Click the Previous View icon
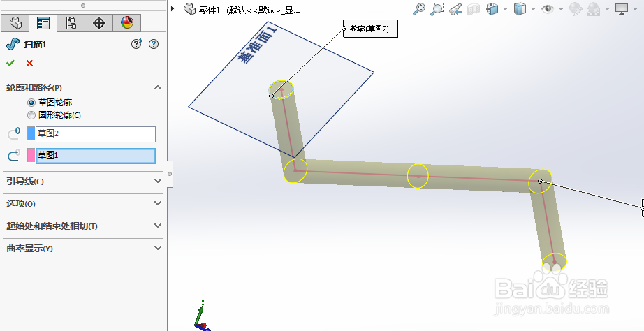 [x=455, y=9]
